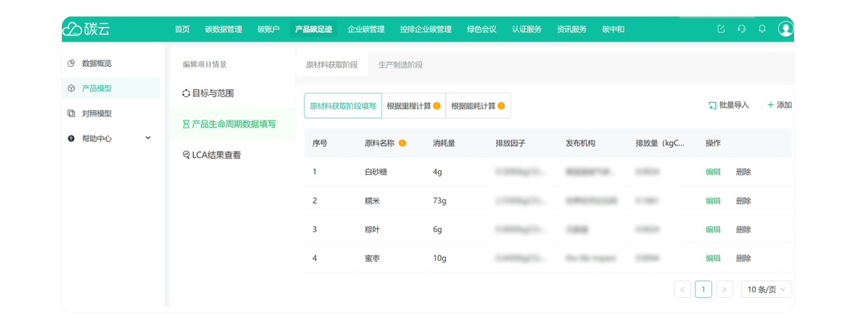Click info icon beside 根据能耗计算
This screenshot has width=868, height=334.
pyautogui.click(x=502, y=106)
